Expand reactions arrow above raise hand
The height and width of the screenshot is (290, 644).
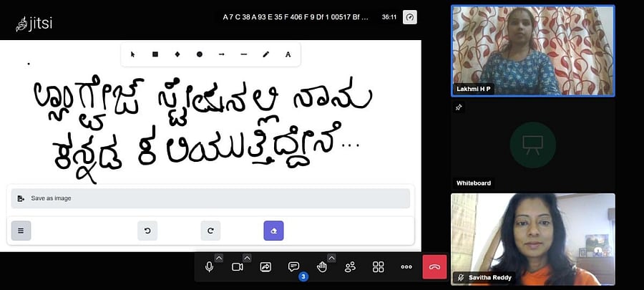pyautogui.click(x=331, y=258)
